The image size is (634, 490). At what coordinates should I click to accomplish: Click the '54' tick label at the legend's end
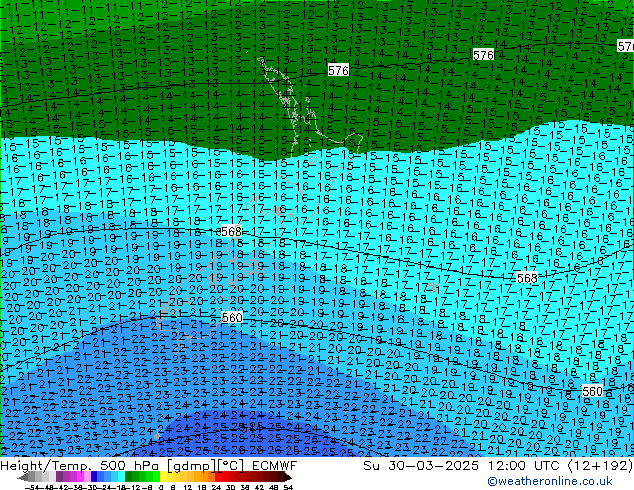287,487
